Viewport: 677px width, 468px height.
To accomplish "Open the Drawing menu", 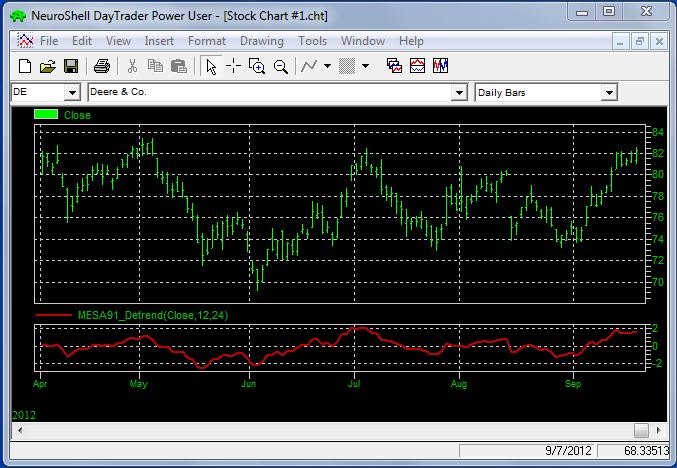I will 262,41.
